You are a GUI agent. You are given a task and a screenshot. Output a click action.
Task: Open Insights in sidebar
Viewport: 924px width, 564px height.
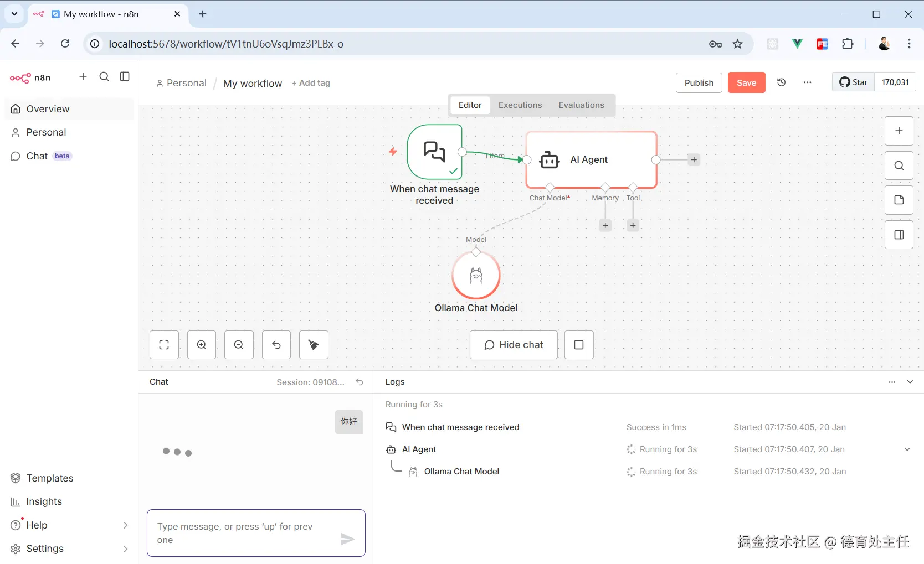click(69, 501)
